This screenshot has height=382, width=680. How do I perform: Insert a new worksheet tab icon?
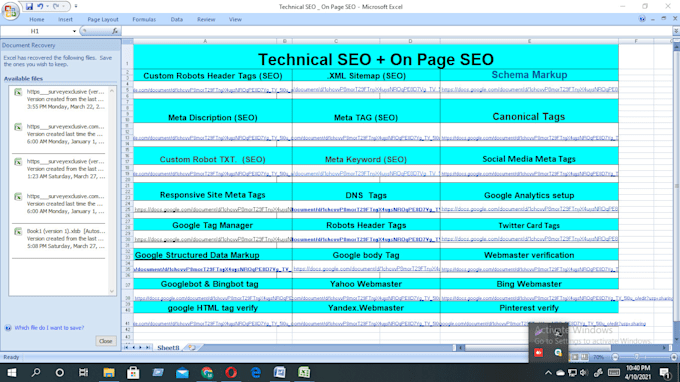[x=191, y=348]
